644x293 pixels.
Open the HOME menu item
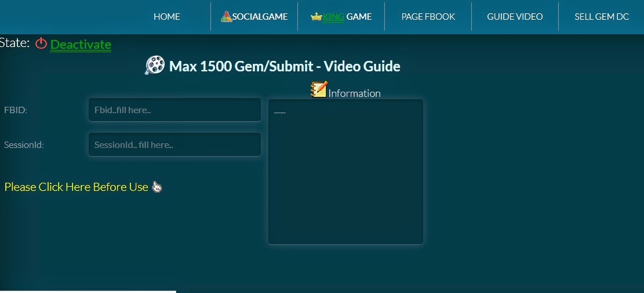click(x=167, y=17)
